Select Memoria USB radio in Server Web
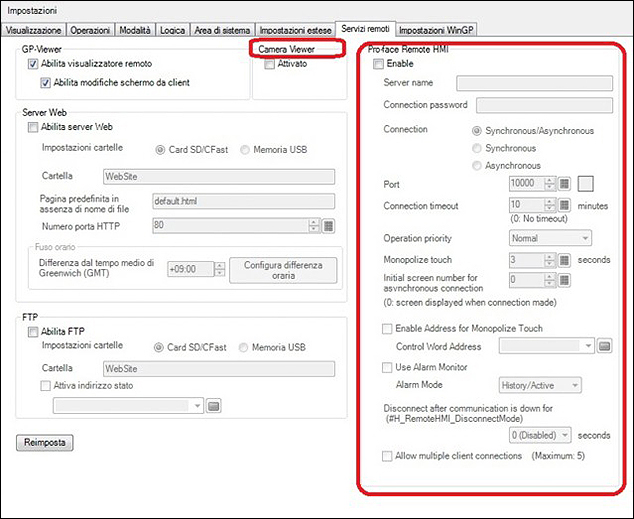Screen dimensions: 634x519 pos(245,150)
